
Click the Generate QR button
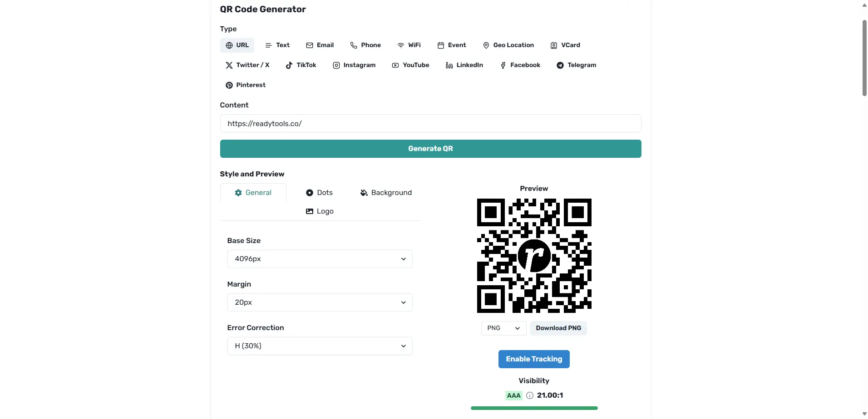click(430, 148)
